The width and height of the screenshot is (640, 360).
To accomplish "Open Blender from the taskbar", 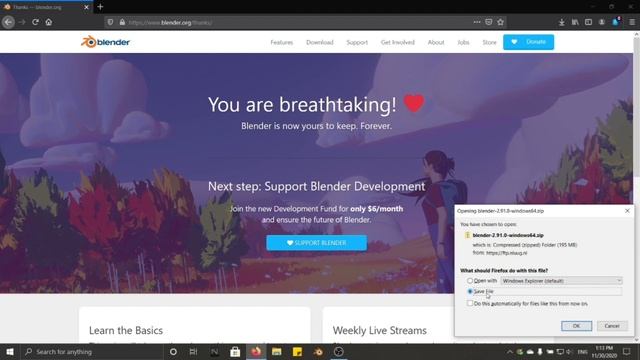I will pyautogui.click(x=318, y=351).
